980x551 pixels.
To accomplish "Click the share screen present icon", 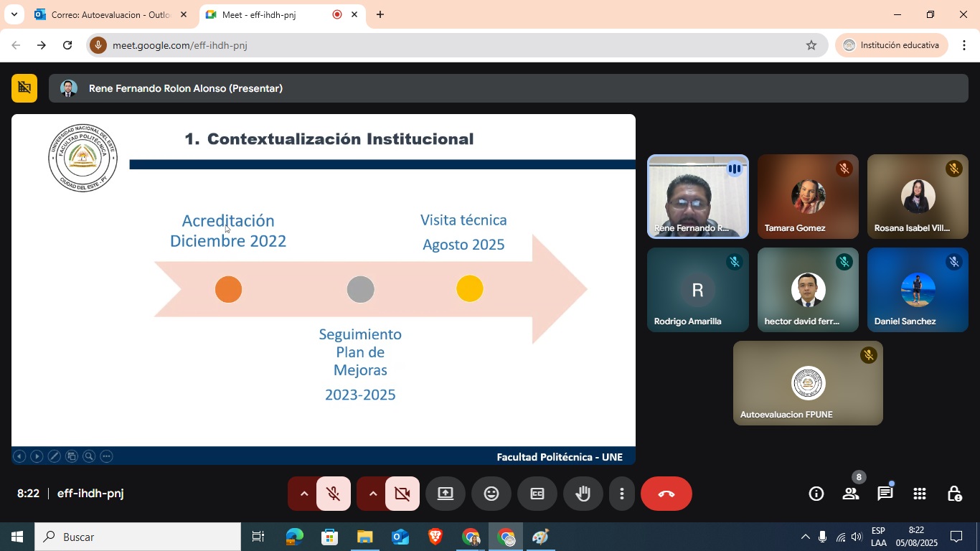I will click(x=445, y=494).
